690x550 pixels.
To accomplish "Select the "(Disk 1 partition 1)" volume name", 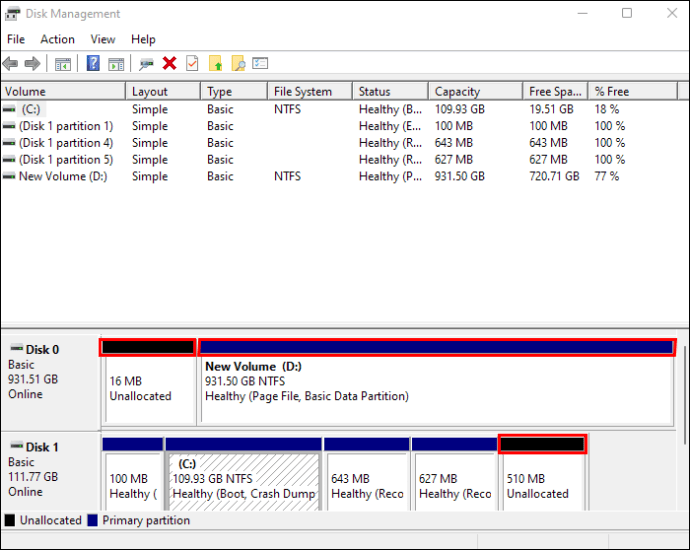I will [66, 126].
